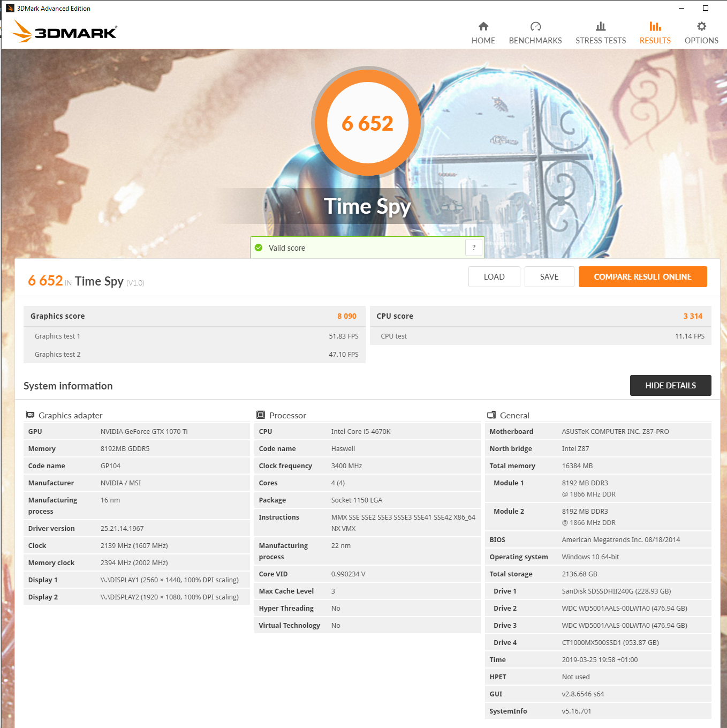This screenshot has width=727, height=728.
Task: Click the green Valid score checkmark icon
Action: (x=259, y=247)
